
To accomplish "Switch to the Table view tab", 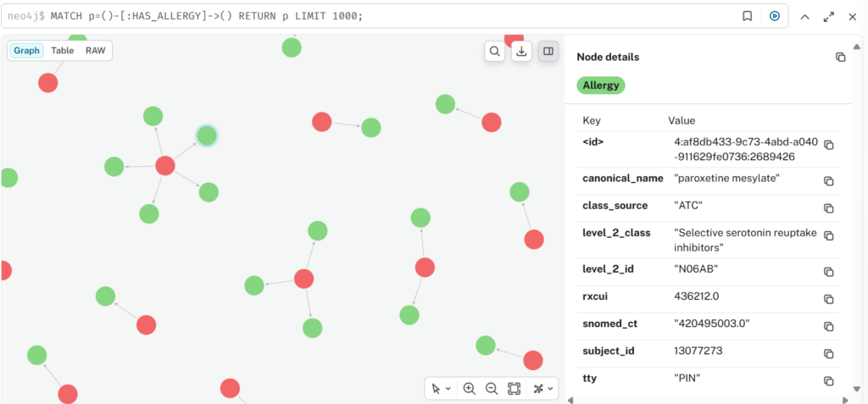I will (x=63, y=51).
